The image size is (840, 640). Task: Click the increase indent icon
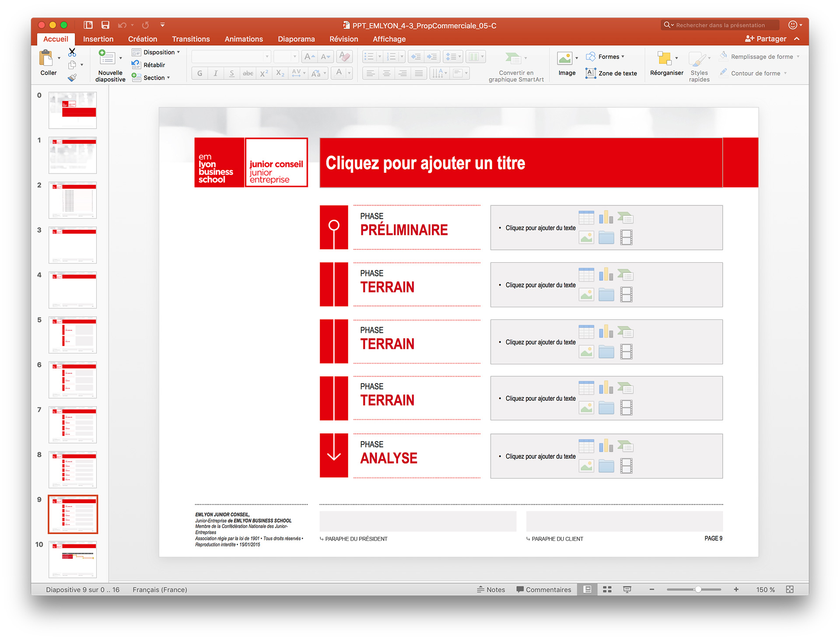click(x=432, y=56)
